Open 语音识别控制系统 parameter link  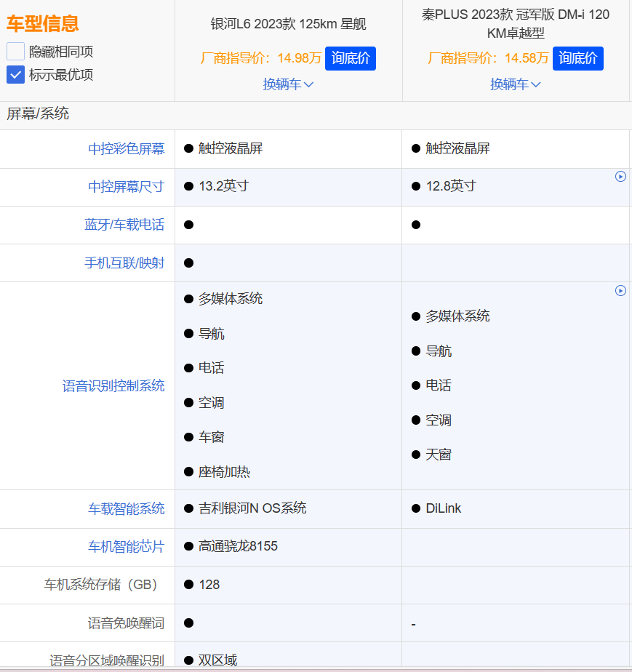[x=113, y=385]
